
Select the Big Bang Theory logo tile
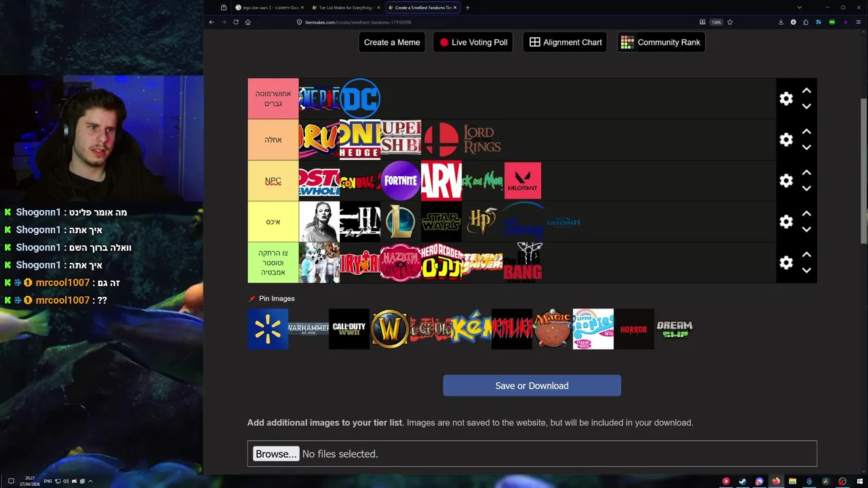tap(523, 262)
